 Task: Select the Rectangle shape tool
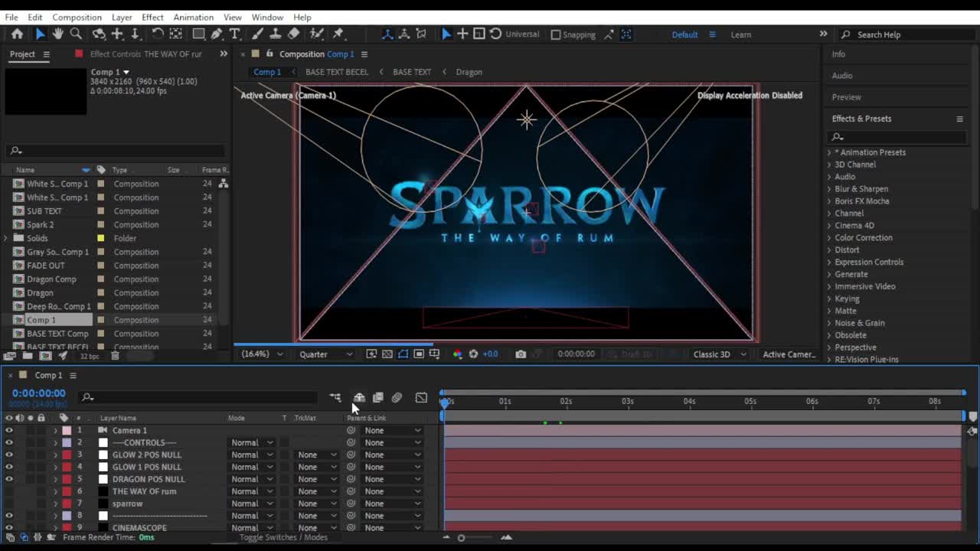tap(198, 34)
